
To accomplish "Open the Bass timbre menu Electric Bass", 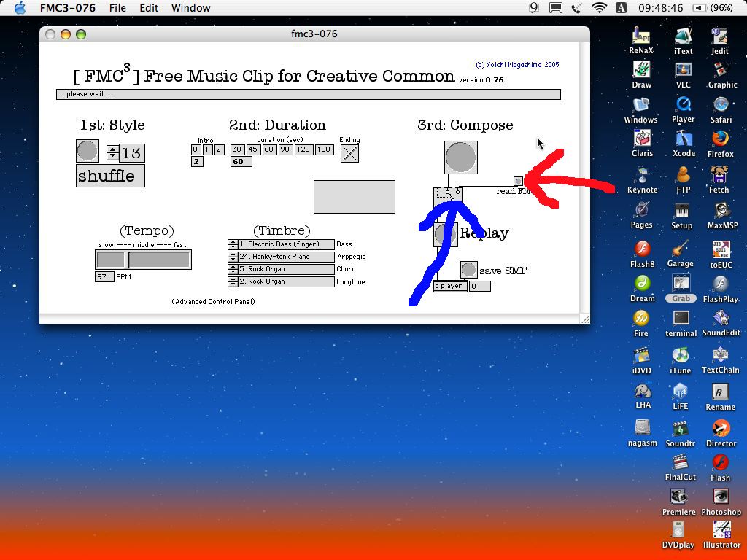I will click(x=286, y=244).
